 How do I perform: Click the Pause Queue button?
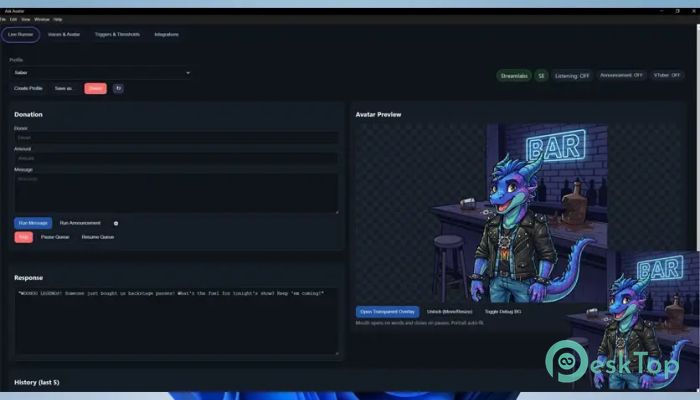pyautogui.click(x=55, y=237)
